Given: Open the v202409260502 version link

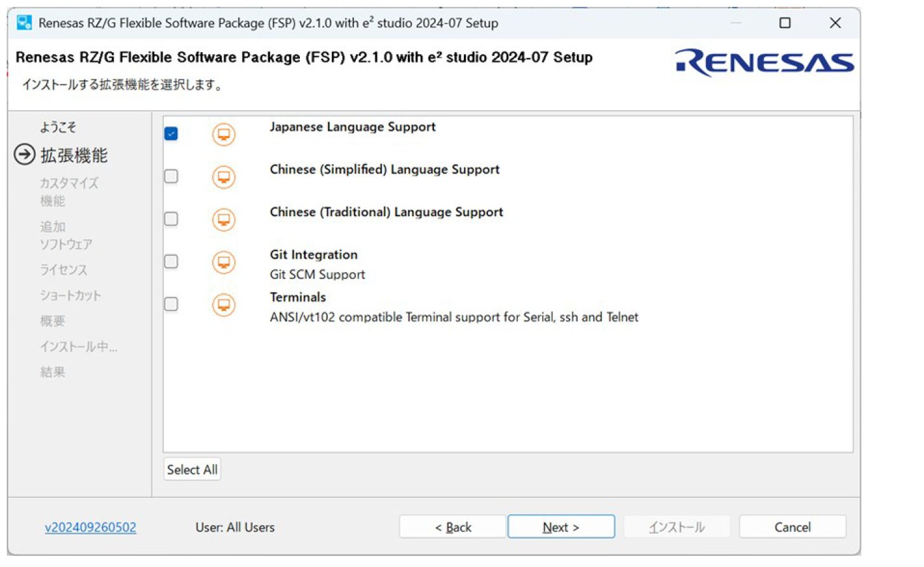Looking at the screenshot, I should pos(90,527).
